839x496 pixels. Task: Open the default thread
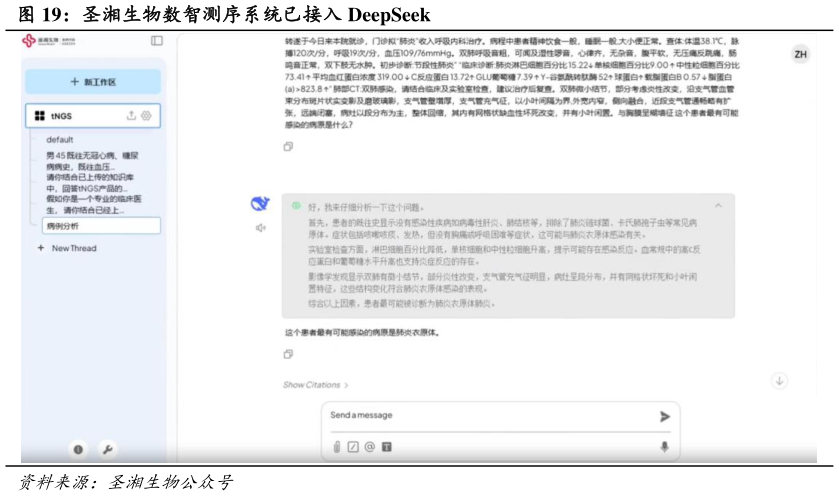tap(59, 140)
